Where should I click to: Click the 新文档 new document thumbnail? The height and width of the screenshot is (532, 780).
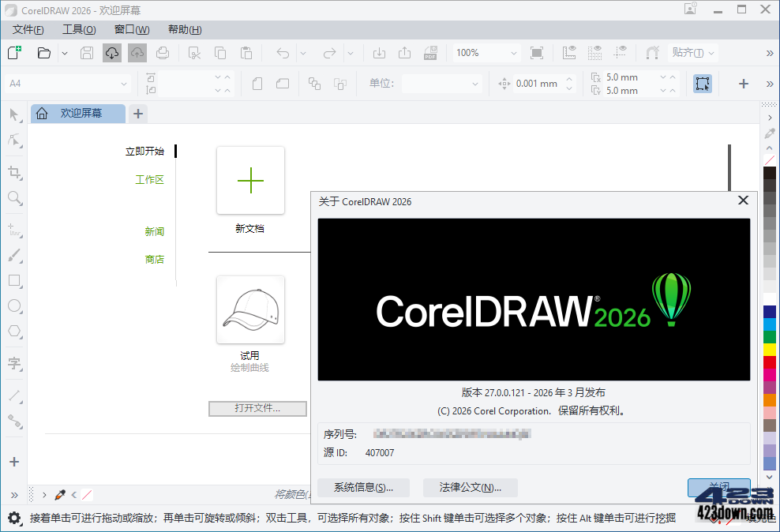pos(250,180)
